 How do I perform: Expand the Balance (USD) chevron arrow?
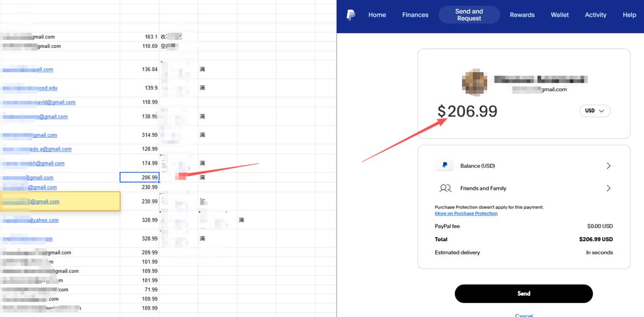(608, 166)
